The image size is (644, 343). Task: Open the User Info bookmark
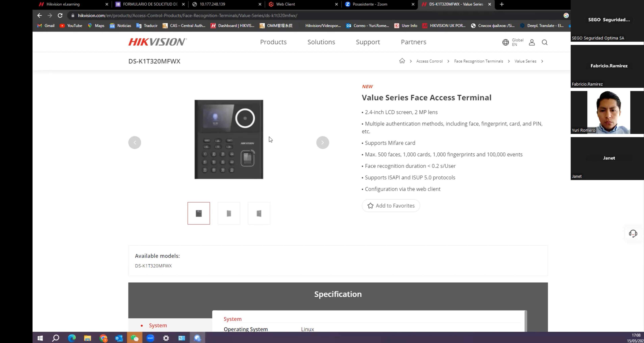(406, 26)
